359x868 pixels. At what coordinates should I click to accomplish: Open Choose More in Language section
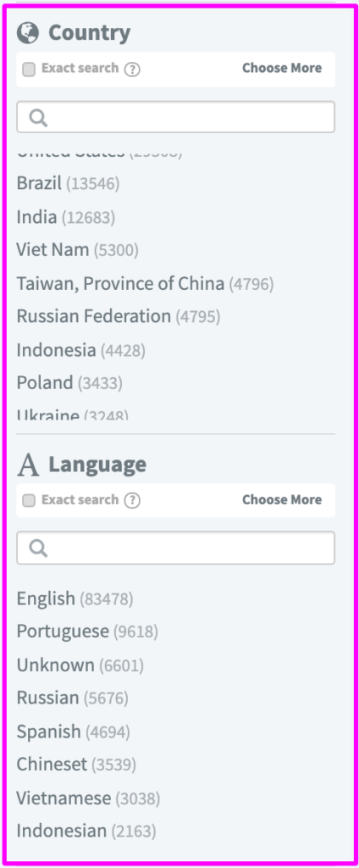pos(282,499)
